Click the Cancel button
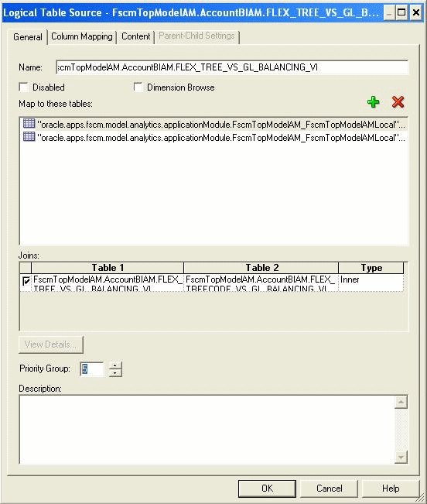427x504 pixels. [329, 489]
